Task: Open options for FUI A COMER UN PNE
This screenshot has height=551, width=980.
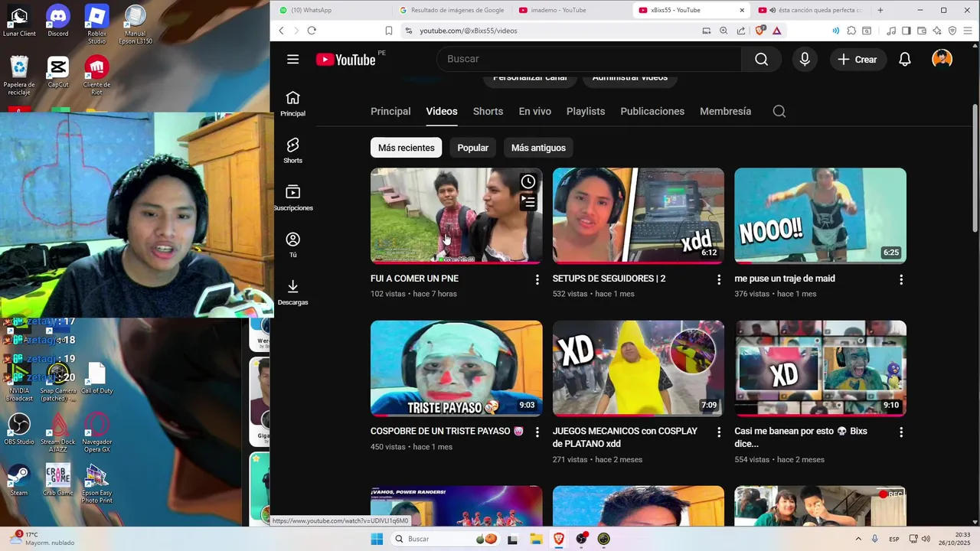Action: (537, 280)
